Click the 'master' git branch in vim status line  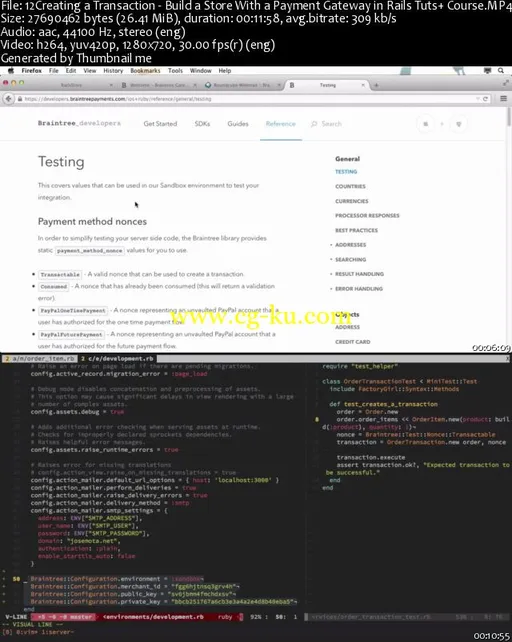(82, 617)
